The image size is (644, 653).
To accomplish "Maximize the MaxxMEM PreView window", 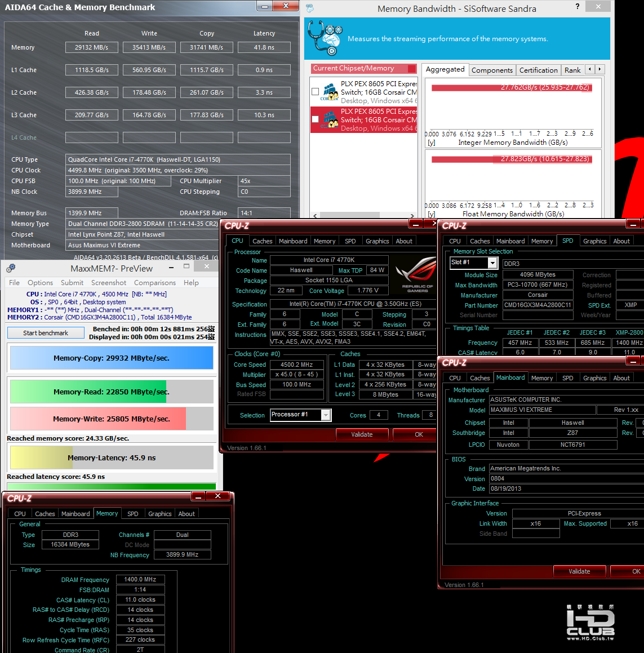I will tap(186, 266).
